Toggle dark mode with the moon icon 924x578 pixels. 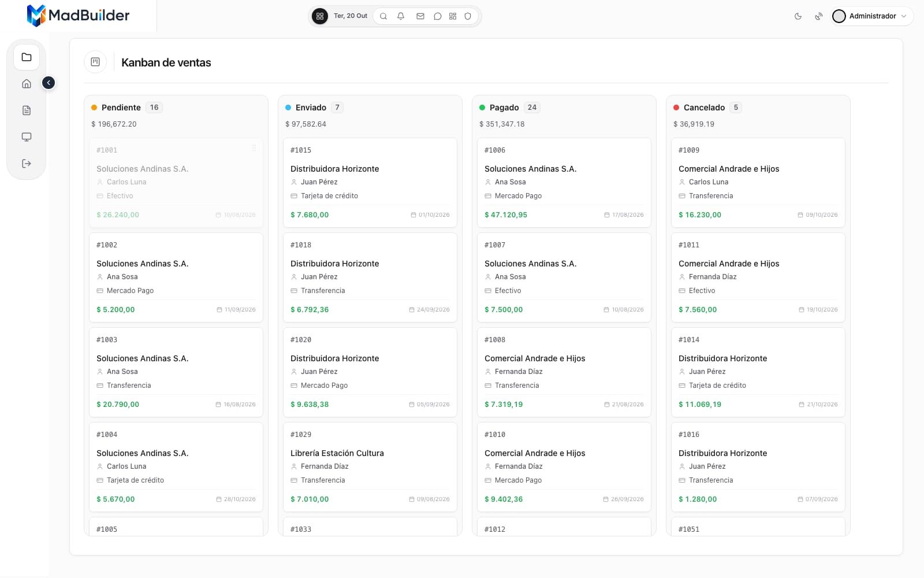pos(798,16)
